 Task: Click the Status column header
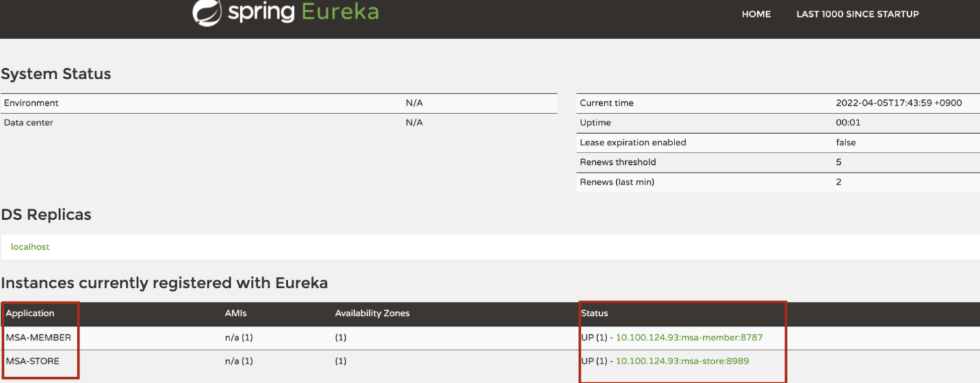[595, 313]
